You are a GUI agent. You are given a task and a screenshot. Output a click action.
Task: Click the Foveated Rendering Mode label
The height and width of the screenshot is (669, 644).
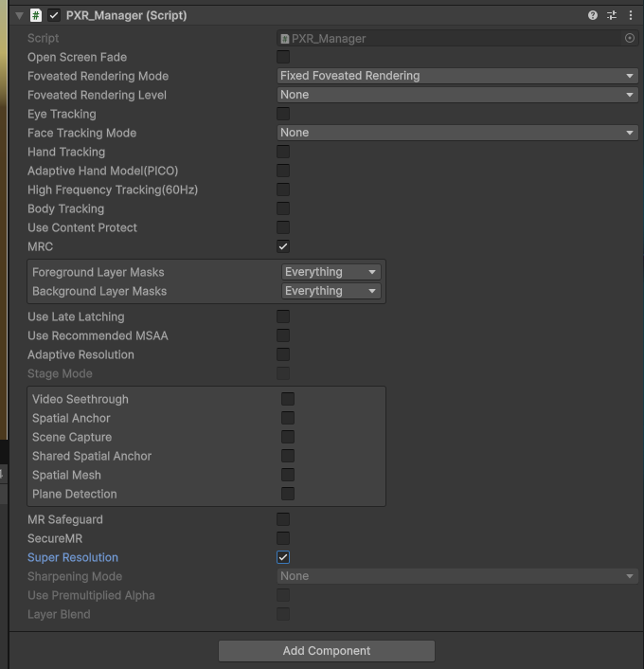pyautogui.click(x=98, y=76)
